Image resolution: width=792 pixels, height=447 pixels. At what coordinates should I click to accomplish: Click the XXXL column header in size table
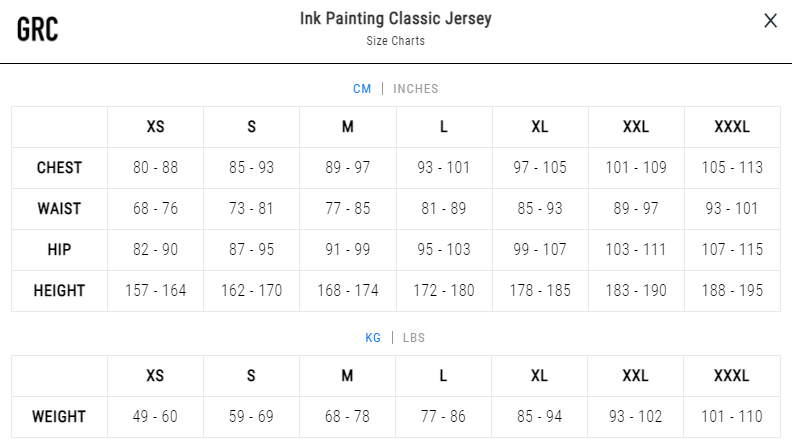[x=732, y=127]
